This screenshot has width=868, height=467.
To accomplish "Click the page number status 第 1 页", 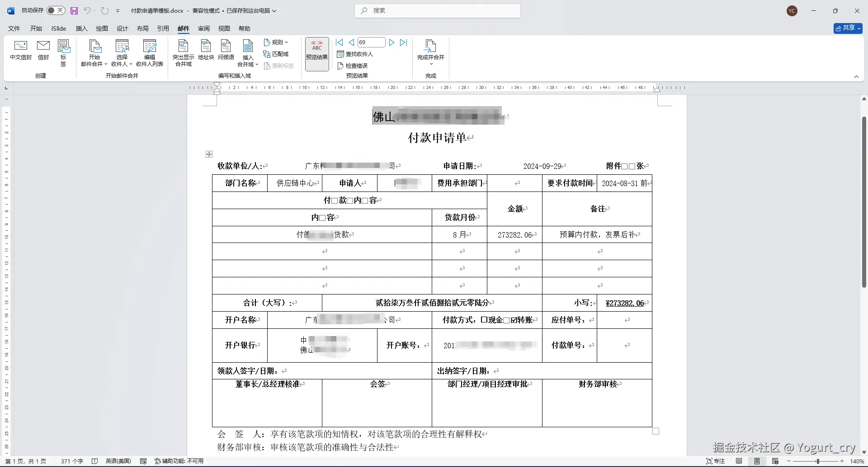I will point(26,461).
